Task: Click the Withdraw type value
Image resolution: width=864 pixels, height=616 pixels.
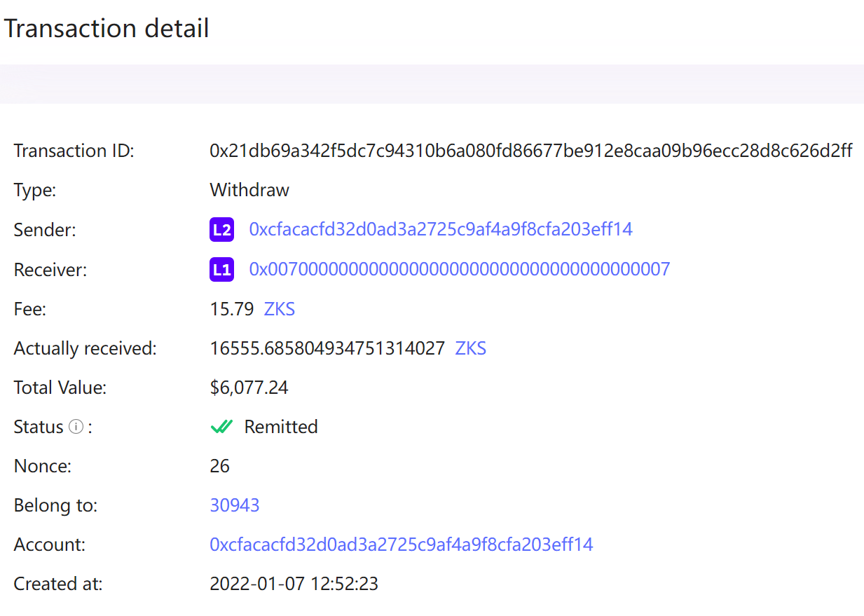Action: pyautogui.click(x=249, y=190)
